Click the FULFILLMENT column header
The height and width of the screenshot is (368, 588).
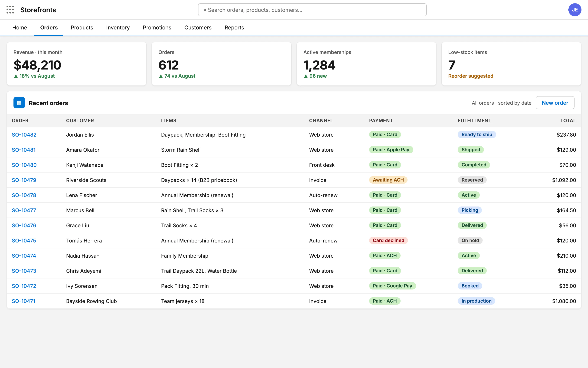474,120
